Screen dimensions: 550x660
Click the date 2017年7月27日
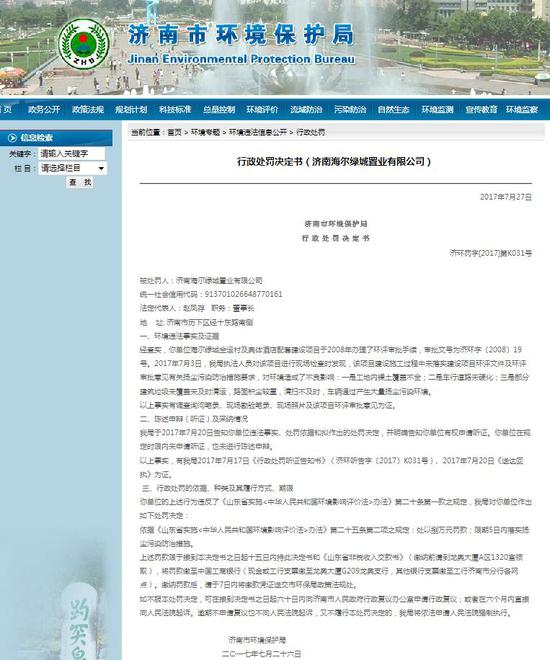point(506,197)
